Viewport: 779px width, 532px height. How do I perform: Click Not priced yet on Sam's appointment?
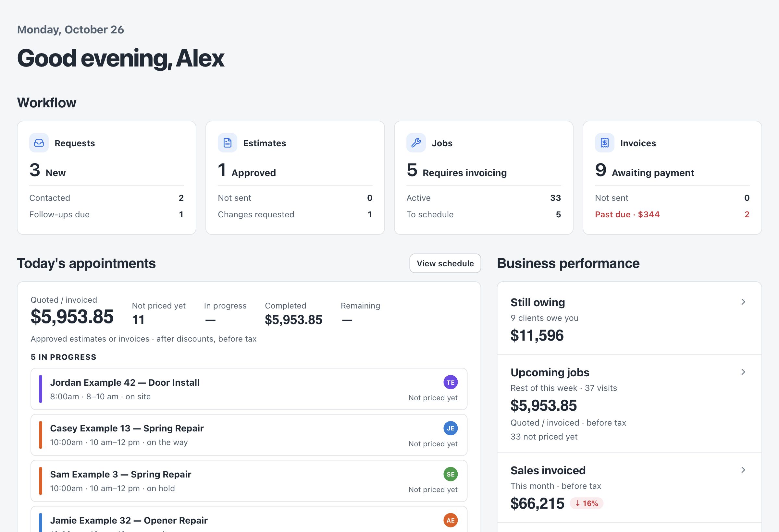coord(433,490)
